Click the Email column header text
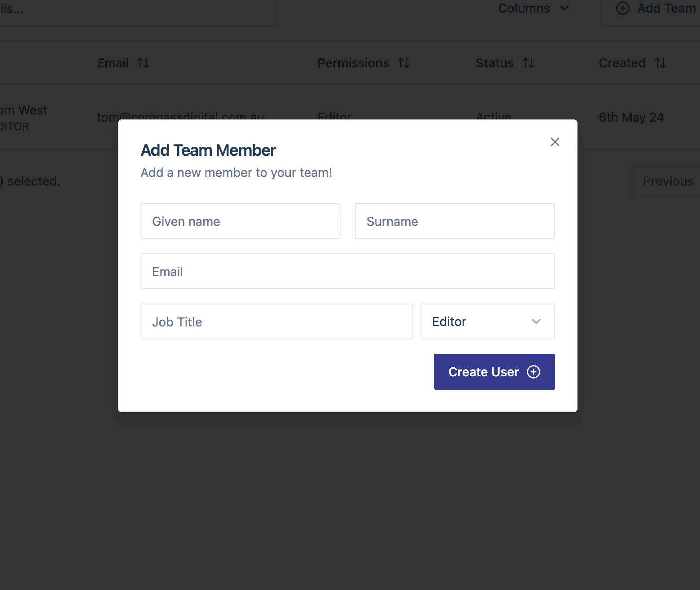 113,63
